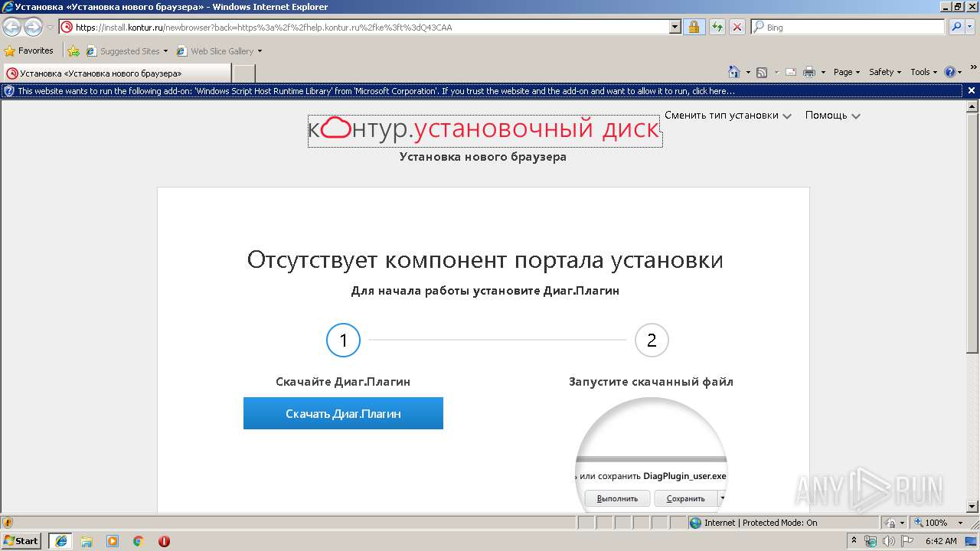Image resolution: width=980 pixels, height=551 pixels.
Task: Open Google Chrome taskbar icon
Action: click(x=139, y=541)
